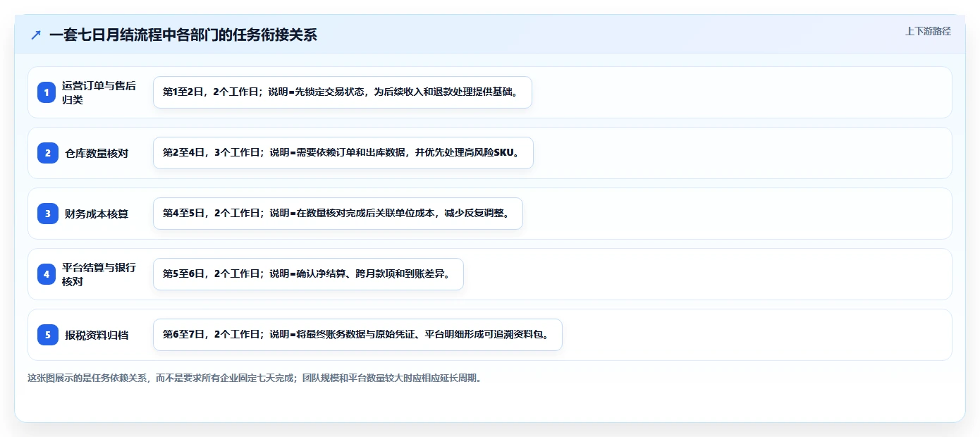Select the step 4 number badge
The width and height of the screenshot is (980, 437).
(48, 274)
